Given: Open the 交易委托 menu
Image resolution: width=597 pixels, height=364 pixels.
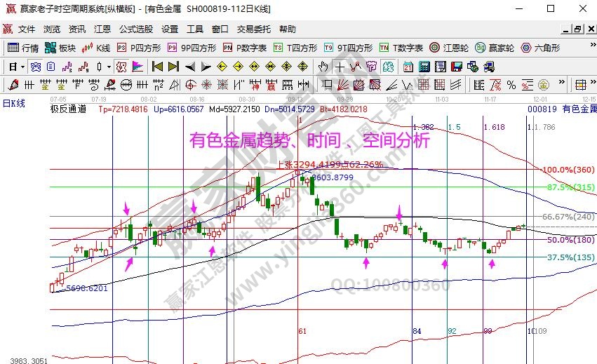Looking at the screenshot, I should pyautogui.click(x=253, y=29).
